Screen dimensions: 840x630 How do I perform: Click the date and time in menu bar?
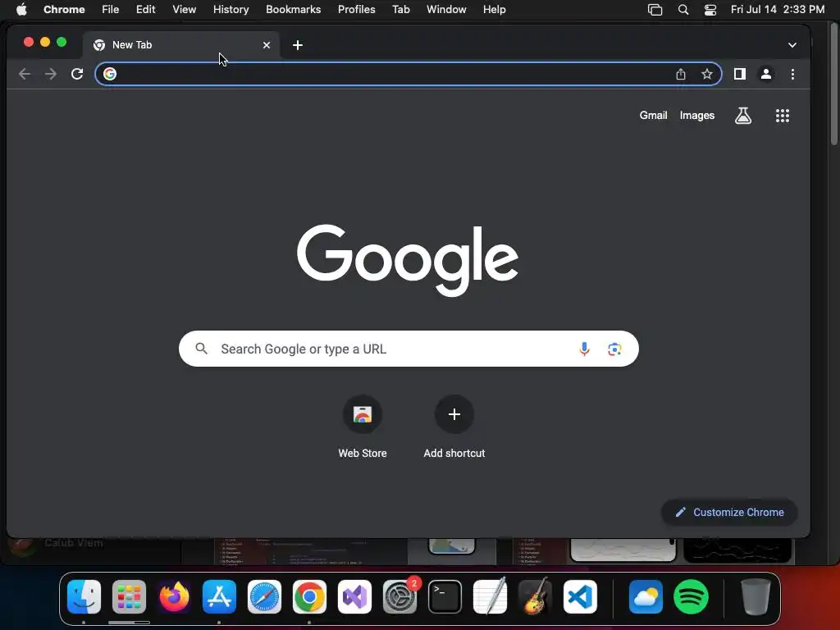click(778, 10)
